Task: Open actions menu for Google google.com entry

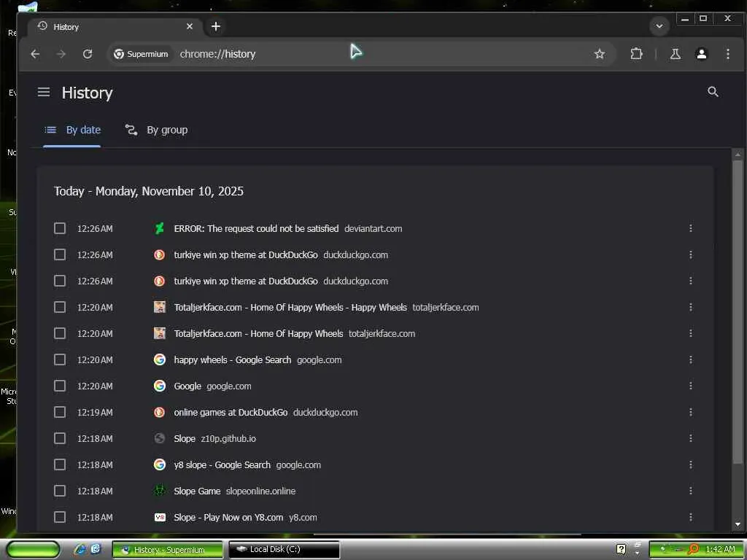Action: tap(690, 386)
